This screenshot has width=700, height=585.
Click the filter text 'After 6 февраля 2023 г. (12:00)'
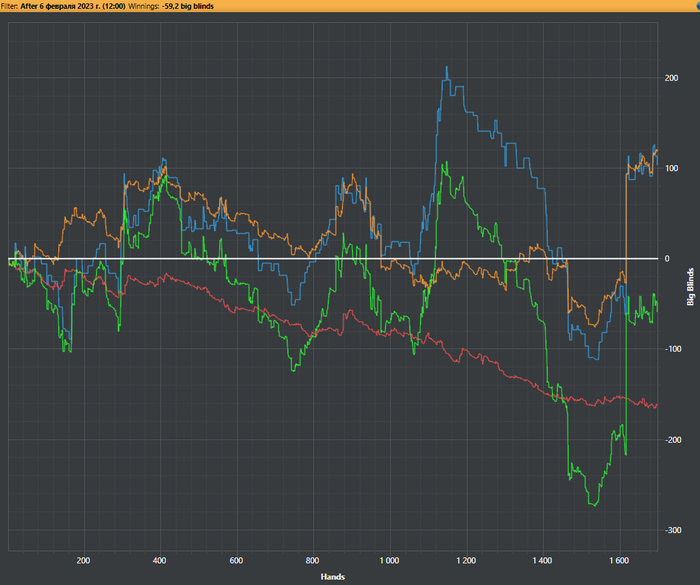[73, 6]
